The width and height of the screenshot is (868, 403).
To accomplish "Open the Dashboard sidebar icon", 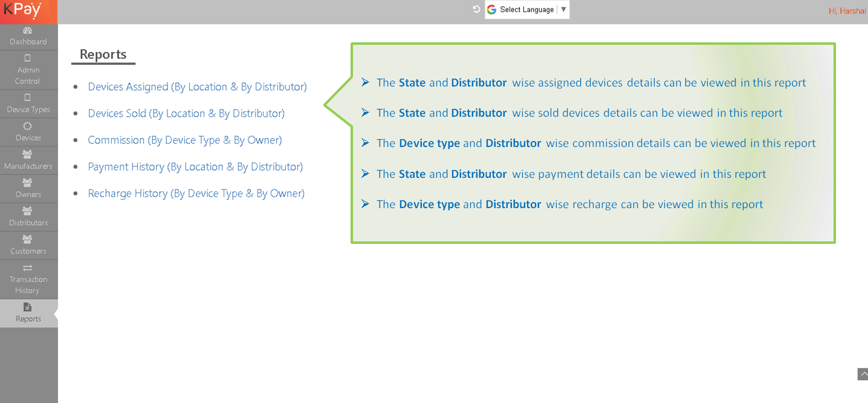I will tap(27, 30).
